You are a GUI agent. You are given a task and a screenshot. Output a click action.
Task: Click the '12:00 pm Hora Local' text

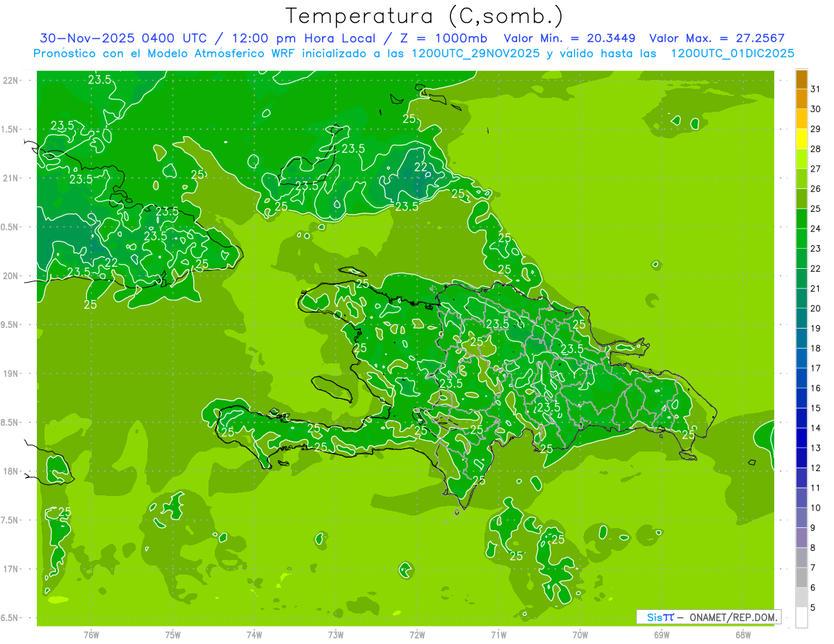[305, 38]
